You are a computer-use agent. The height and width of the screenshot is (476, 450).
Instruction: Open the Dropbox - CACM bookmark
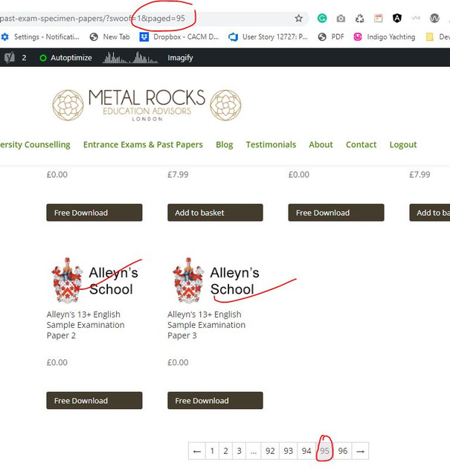[179, 37]
